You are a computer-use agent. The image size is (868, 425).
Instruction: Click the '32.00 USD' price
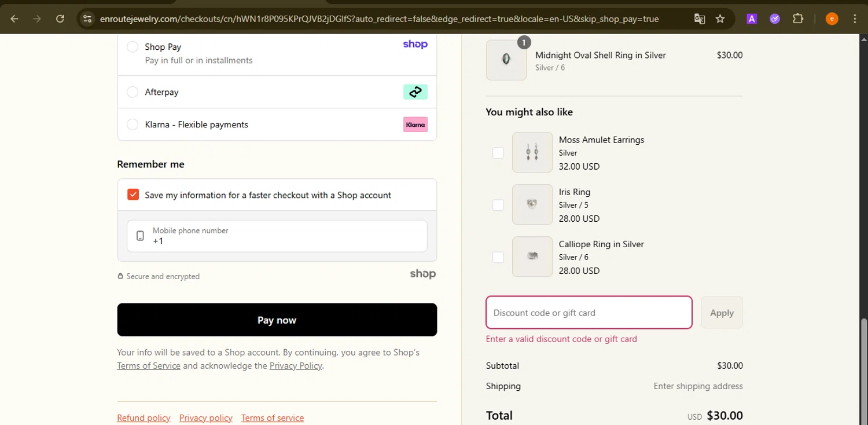[579, 166]
